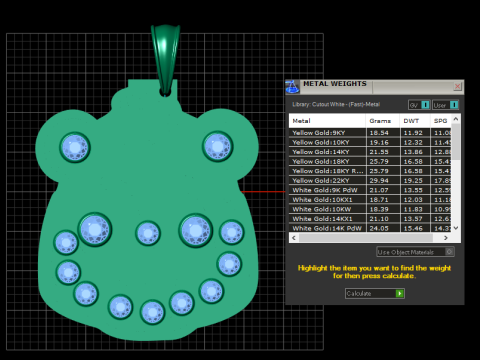The height and width of the screenshot is (360, 480).
Task: Select the White Gold:14KX1 row
Action: [370, 219]
